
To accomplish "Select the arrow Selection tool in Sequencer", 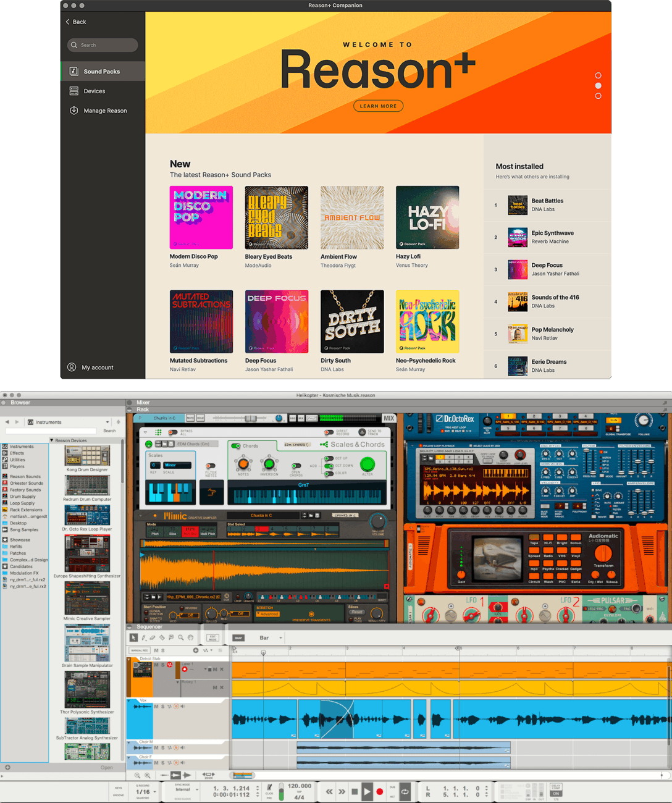I will (x=133, y=637).
